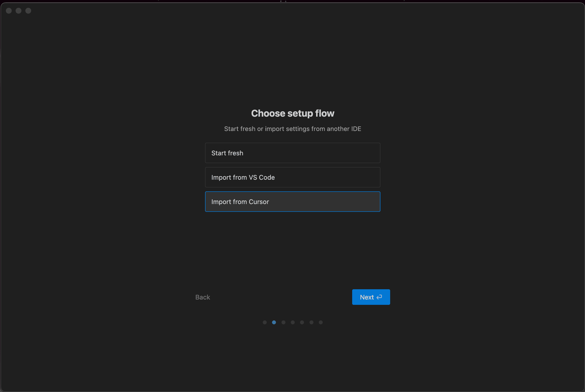Click the active blue pagination dot
585x392 pixels.
[274, 322]
